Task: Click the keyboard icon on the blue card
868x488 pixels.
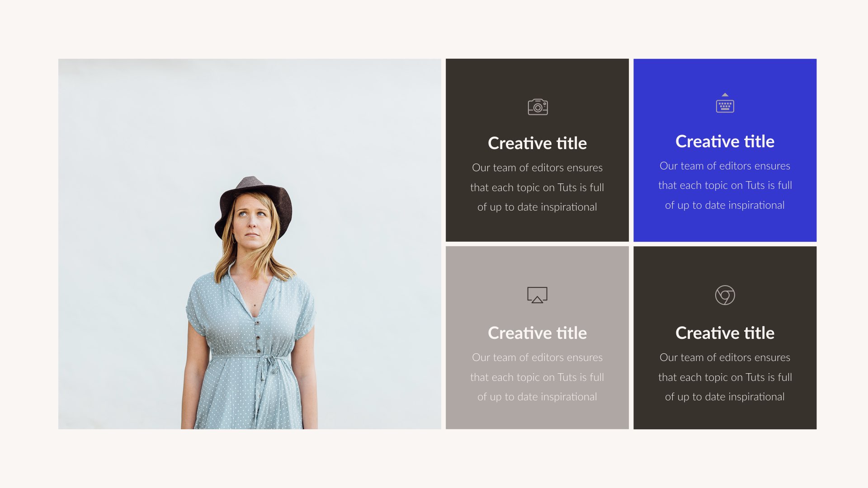Action: (x=725, y=107)
